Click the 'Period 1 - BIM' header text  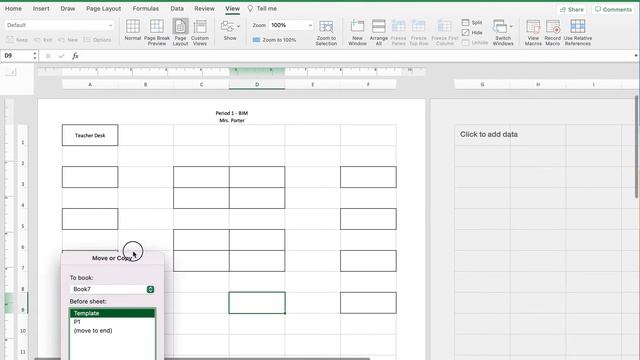(x=232, y=113)
